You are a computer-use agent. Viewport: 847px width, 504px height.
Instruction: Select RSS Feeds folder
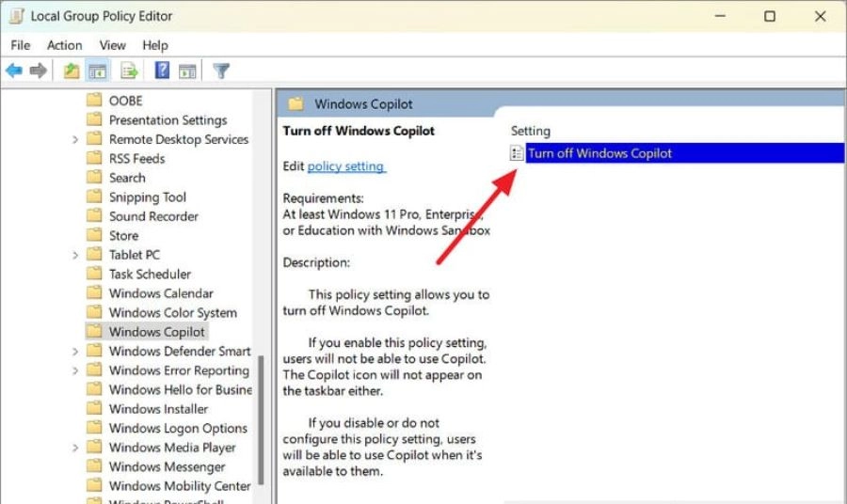pyautogui.click(x=136, y=159)
